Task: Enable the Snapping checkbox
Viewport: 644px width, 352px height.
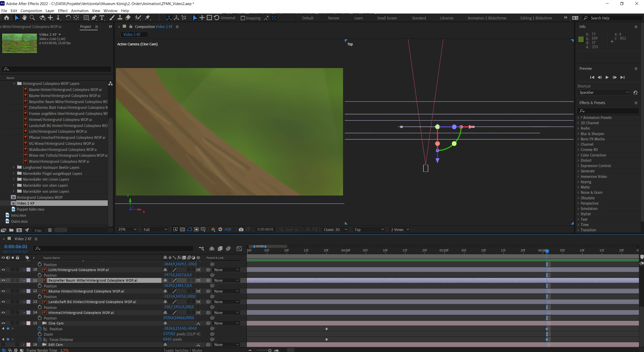Action: pyautogui.click(x=243, y=18)
